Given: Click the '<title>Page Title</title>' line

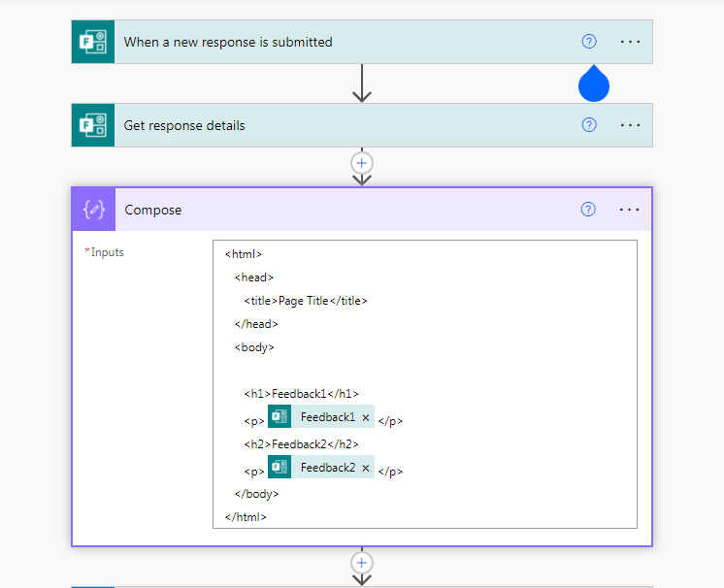Looking at the screenshot, I should pyautogui.click(x=306, y=301).
